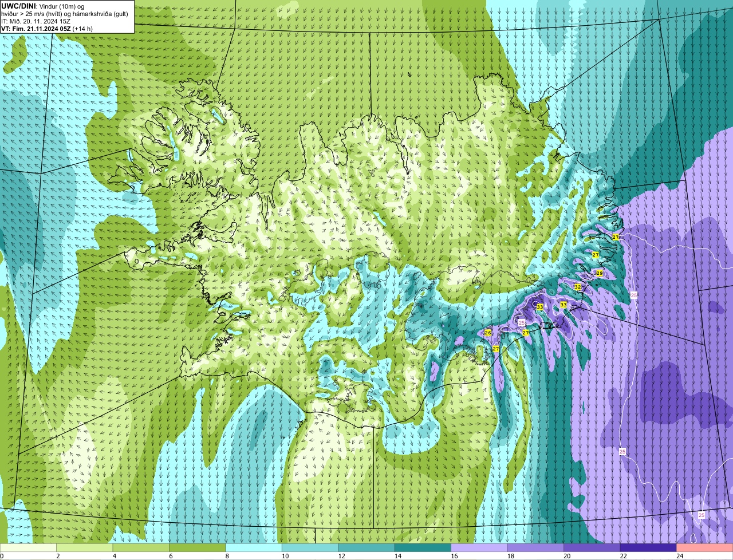
Task: Click the title line 'UWC/DINI: Vindur (10m) og'
Action: [43, 6]
